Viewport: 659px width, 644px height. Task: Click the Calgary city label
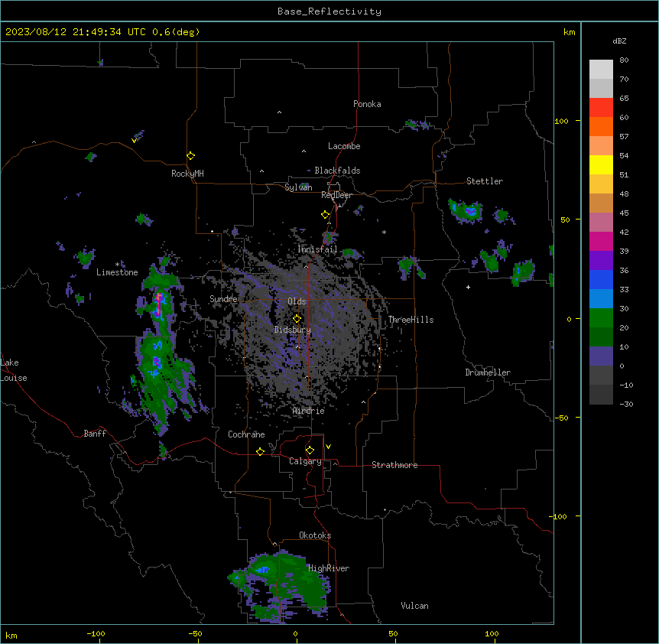[x=305, y=461]
